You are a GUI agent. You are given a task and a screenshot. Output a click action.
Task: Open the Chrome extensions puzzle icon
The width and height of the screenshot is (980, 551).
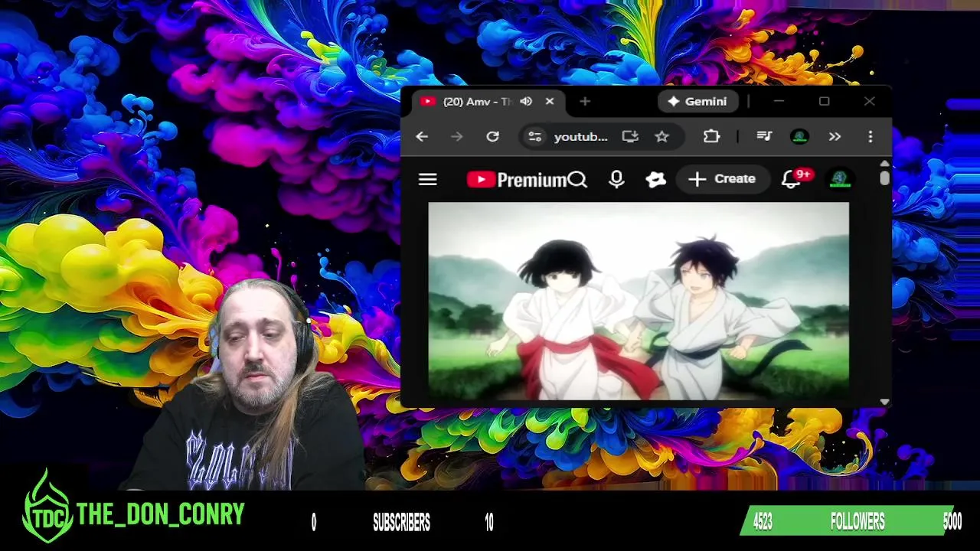pyautogui.click(x=712, y=136)
